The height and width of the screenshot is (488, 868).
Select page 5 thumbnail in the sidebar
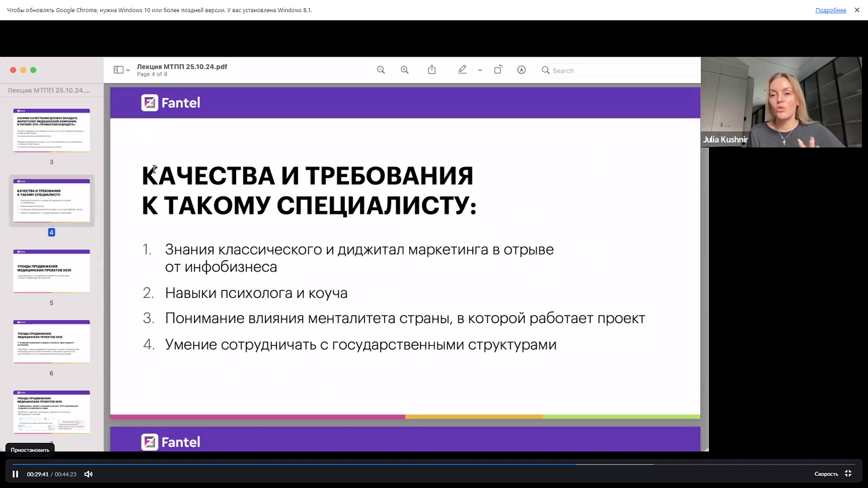click(x=51, y=270)
